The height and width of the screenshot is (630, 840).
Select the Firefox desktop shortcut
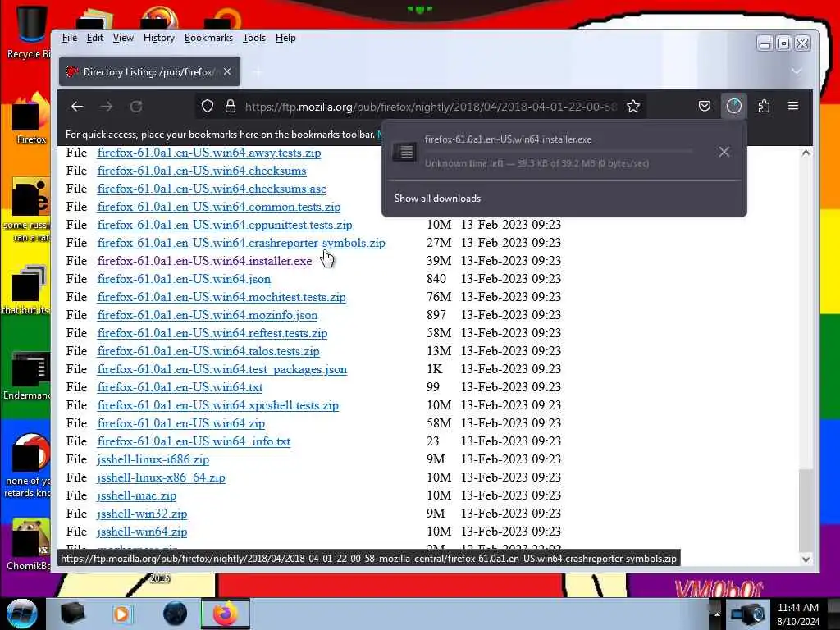[31, 119]
